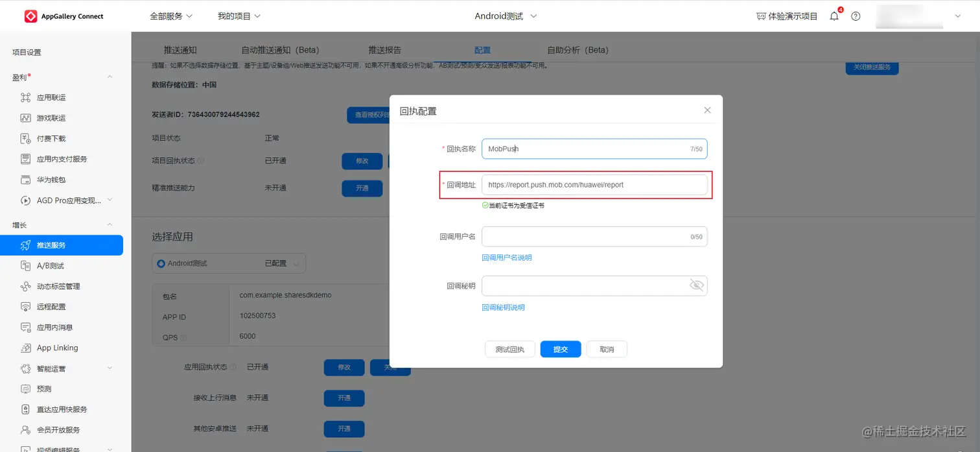
Task: Click the 体验演示项目 demo project icon
Action: 761,16
